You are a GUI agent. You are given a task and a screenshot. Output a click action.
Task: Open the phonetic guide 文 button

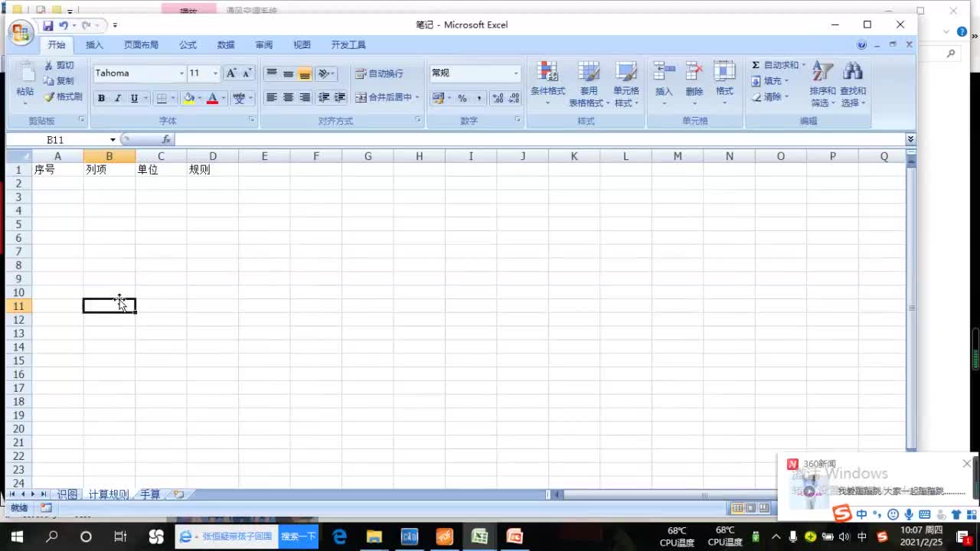(x=239, y=98)
